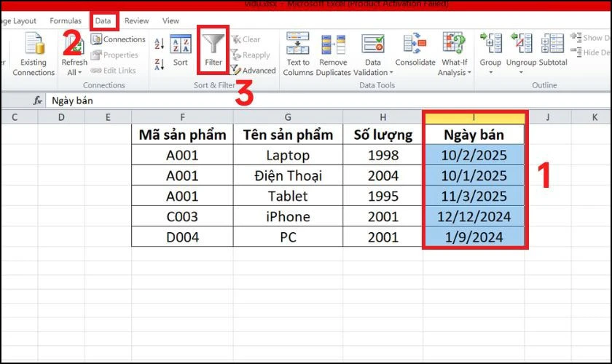The width and height of the screenshot is (612, 364).
Task: Click the fx Insert Function button
Action: point(37,100)
